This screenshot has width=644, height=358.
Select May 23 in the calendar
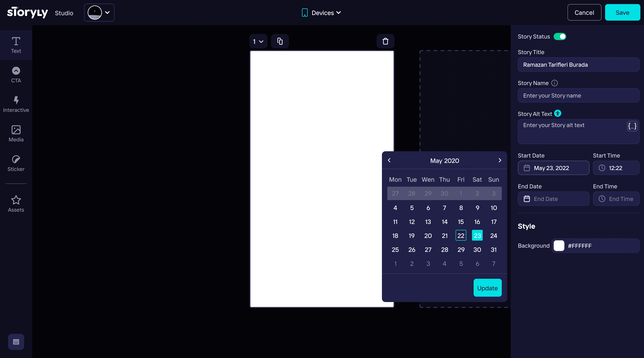[x=477, y=235]
